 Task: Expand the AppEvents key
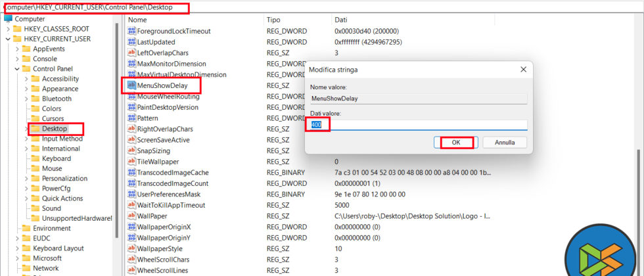point(17,49)
